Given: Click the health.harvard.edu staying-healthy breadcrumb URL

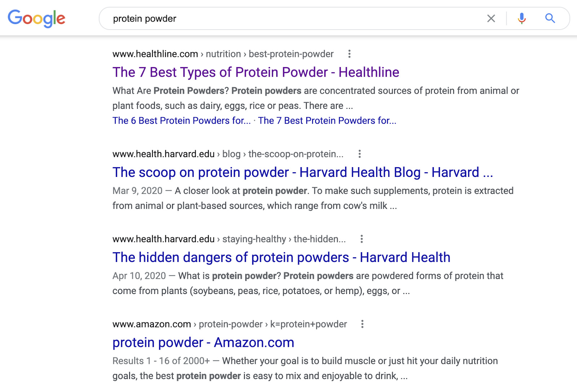Looking at the screenshot, I should click(229, 239).
